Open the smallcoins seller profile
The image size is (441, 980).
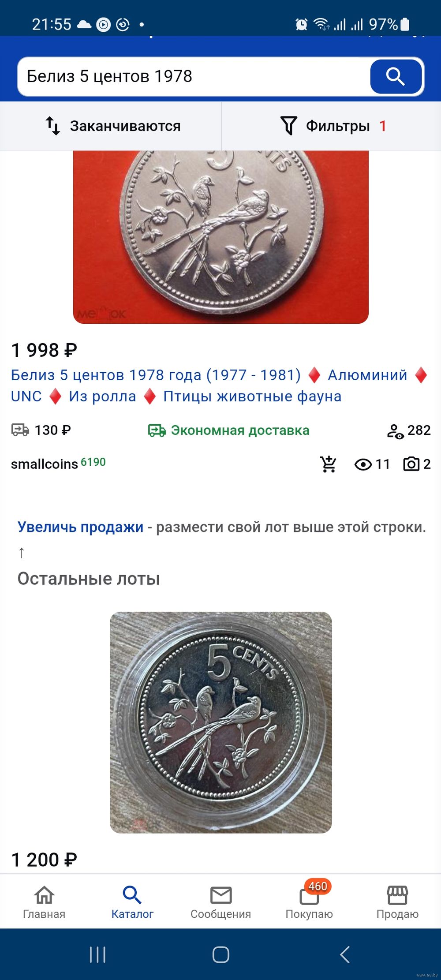click(x=45, y=464)
